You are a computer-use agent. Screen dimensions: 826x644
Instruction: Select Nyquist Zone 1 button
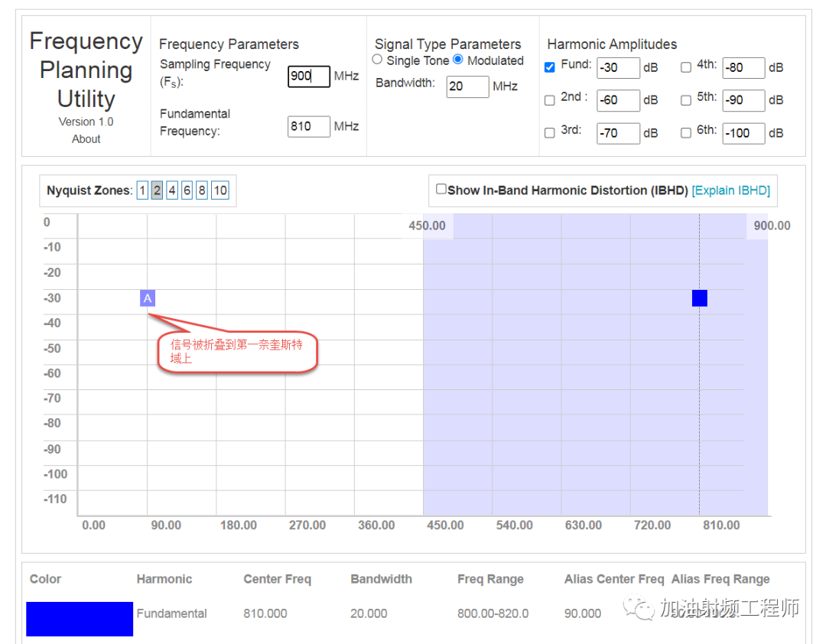tap(142, 190)
